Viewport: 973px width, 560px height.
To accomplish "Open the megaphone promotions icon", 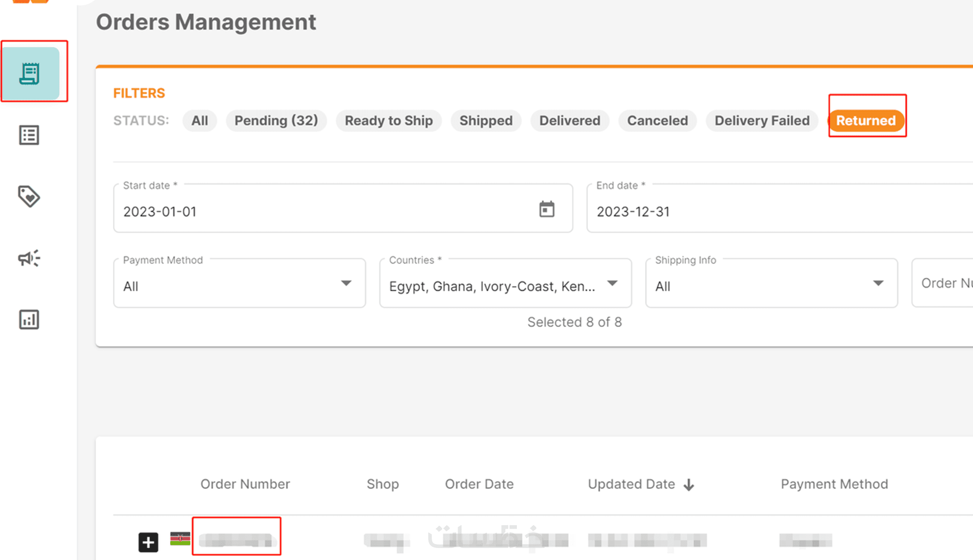I will click(x=29, y=258).
